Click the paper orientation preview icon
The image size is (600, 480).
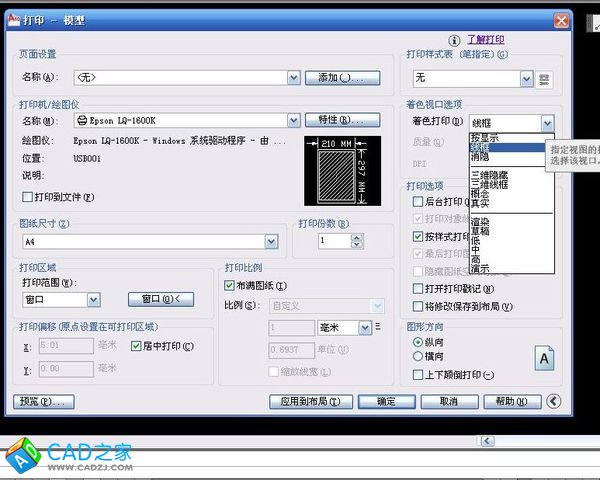(x=544, y=356)
